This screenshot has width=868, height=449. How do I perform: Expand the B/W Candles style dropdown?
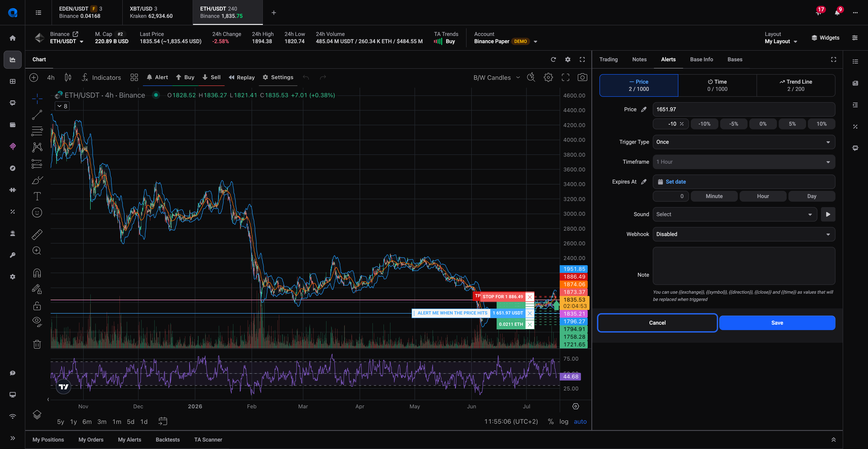pos(497,78)
